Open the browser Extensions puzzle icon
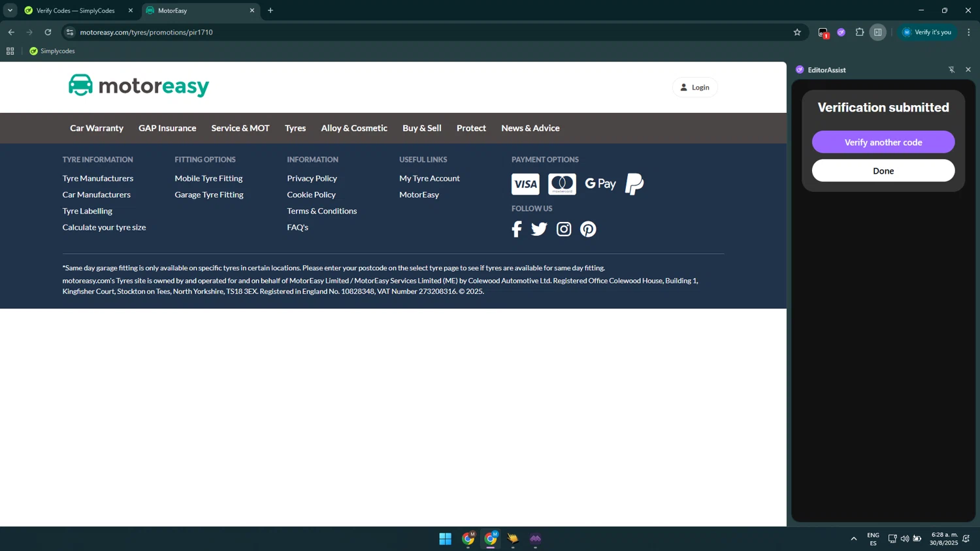980x551 pixels. (860, 32)
